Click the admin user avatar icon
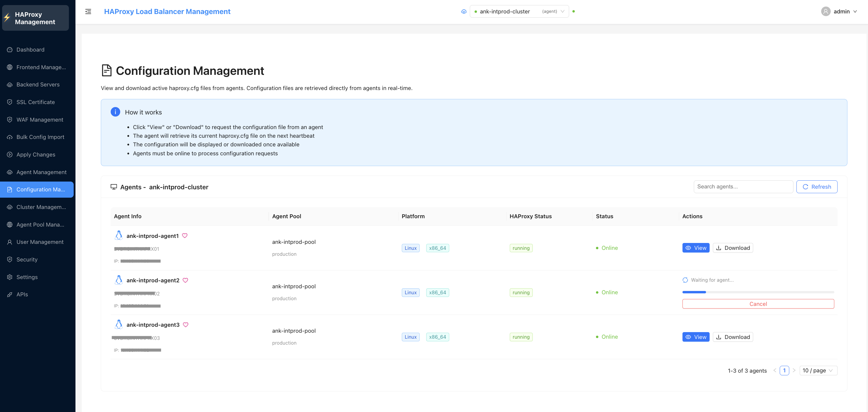This screenshot has height=412, width=868. [x=826, y=11]
